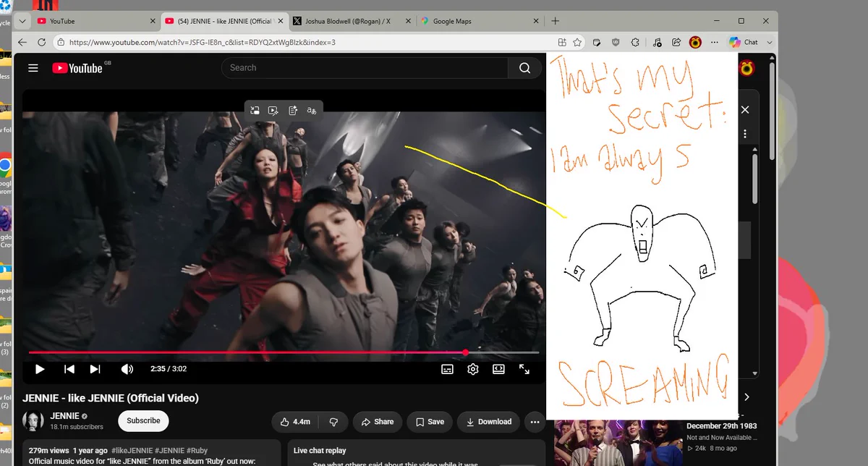
Task: Click the translate icon in video overlay toolbar
Action: tap(312, 111)
